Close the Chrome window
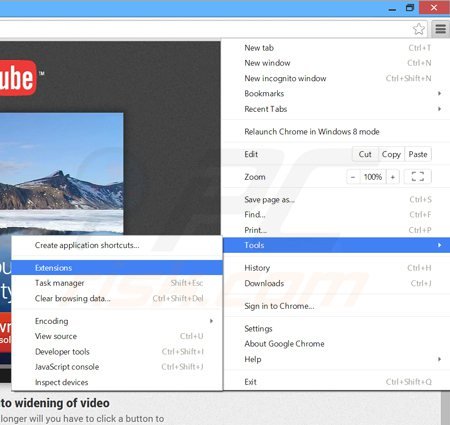 (x=434, y=8)
